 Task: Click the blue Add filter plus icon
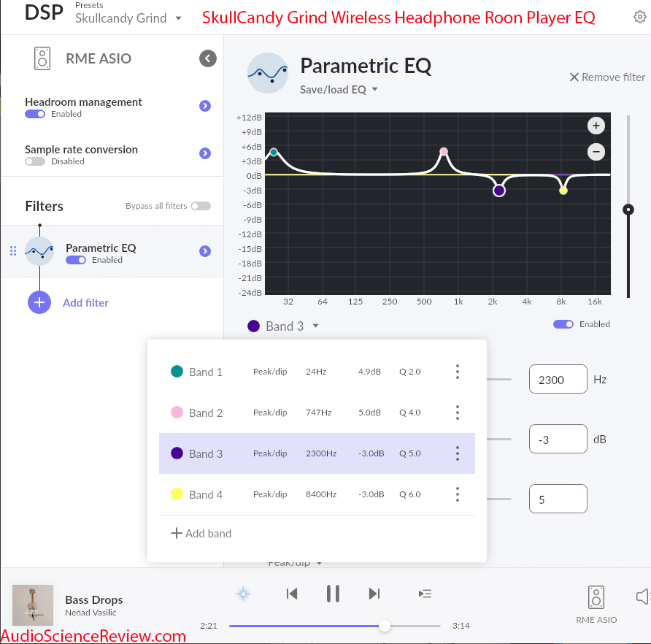click(39, 302)
